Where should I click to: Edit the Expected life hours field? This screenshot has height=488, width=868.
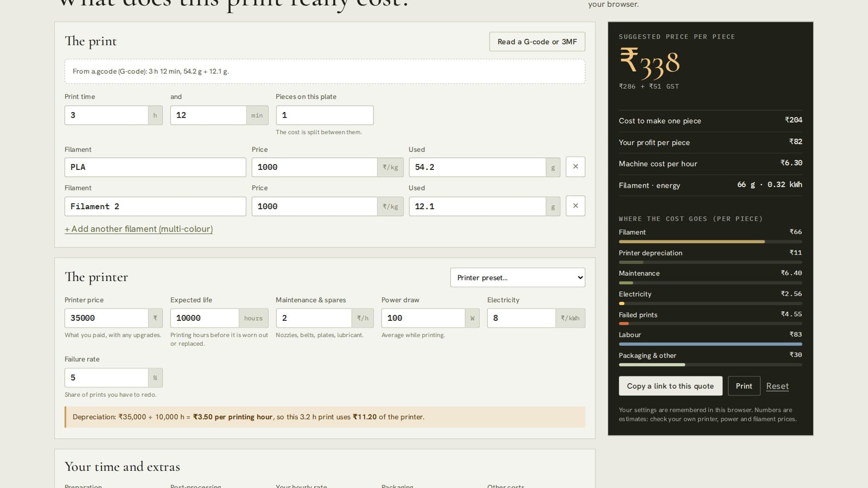click(204, 318)
